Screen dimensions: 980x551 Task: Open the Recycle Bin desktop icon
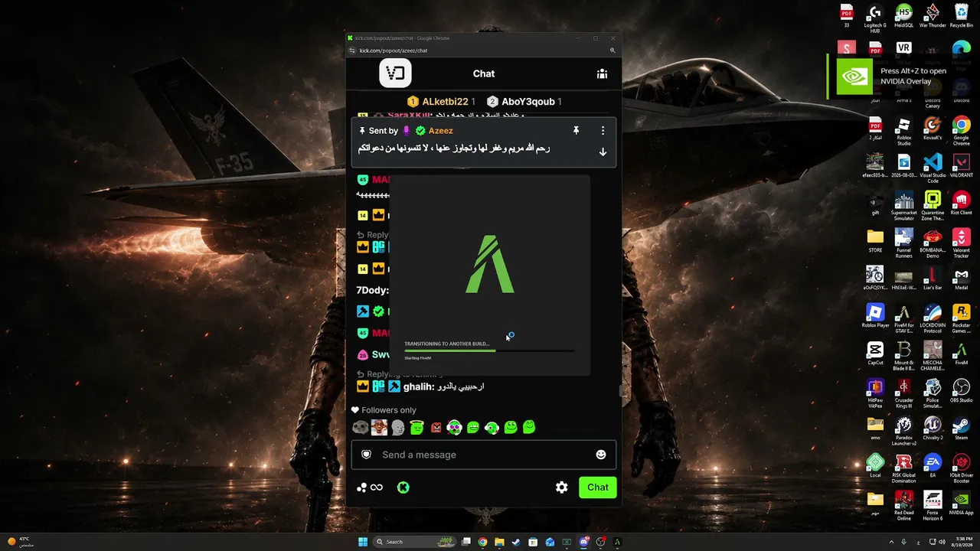pyautogui.click(x=961, y=16)
